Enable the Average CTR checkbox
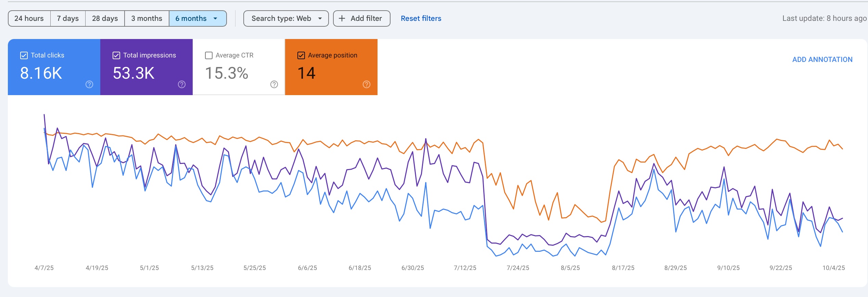Viewport: 868px width, 297px height. tap(209, 55)
